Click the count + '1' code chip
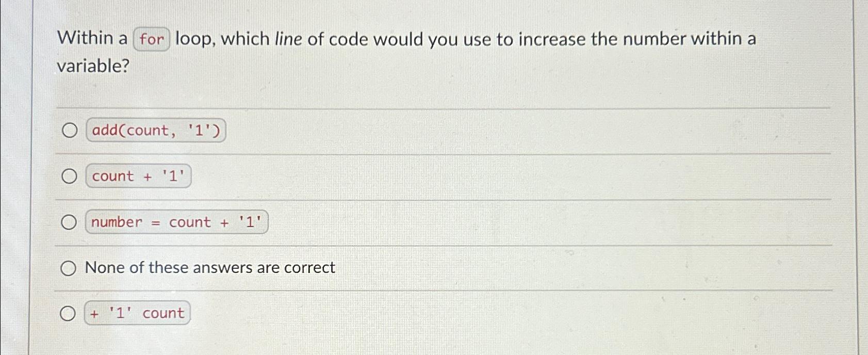 click(138, 176)
